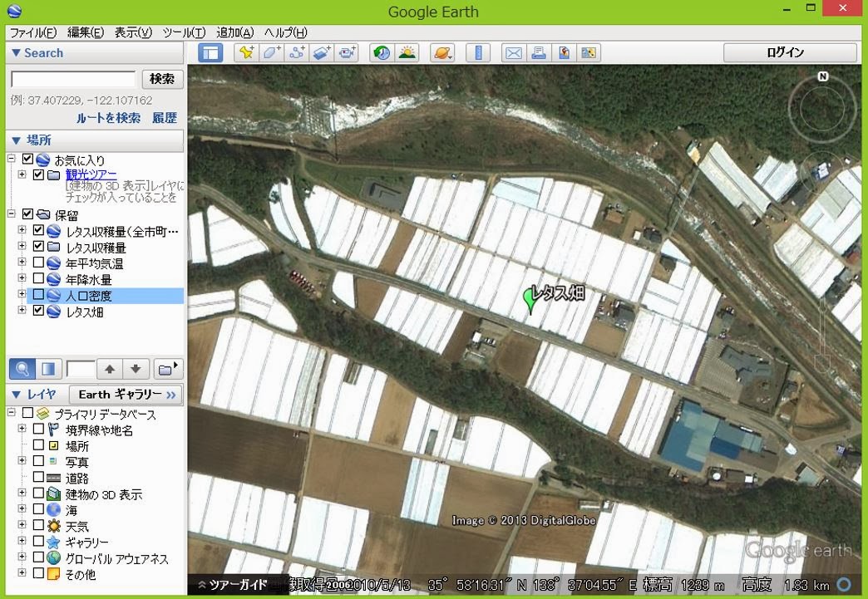The image size is (868, 599).
Task: Toggle the sidebar visibility icon
Action: click(211, 53)
